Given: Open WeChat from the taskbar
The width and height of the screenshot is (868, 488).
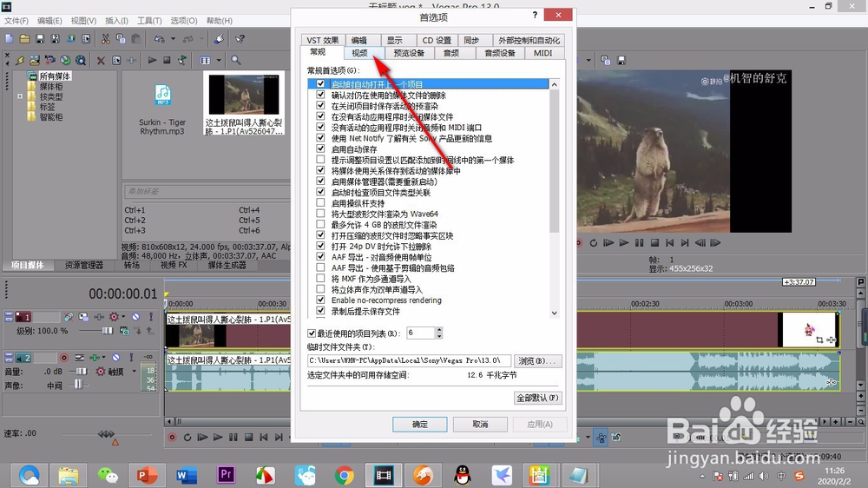Looking at the screenshot, I should pos(108,475).
